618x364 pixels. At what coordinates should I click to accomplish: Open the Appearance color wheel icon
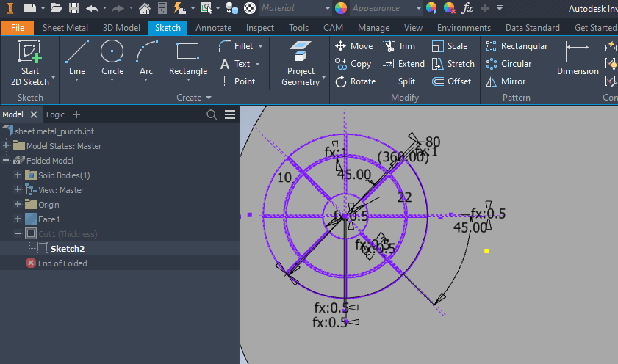[340, 8]
